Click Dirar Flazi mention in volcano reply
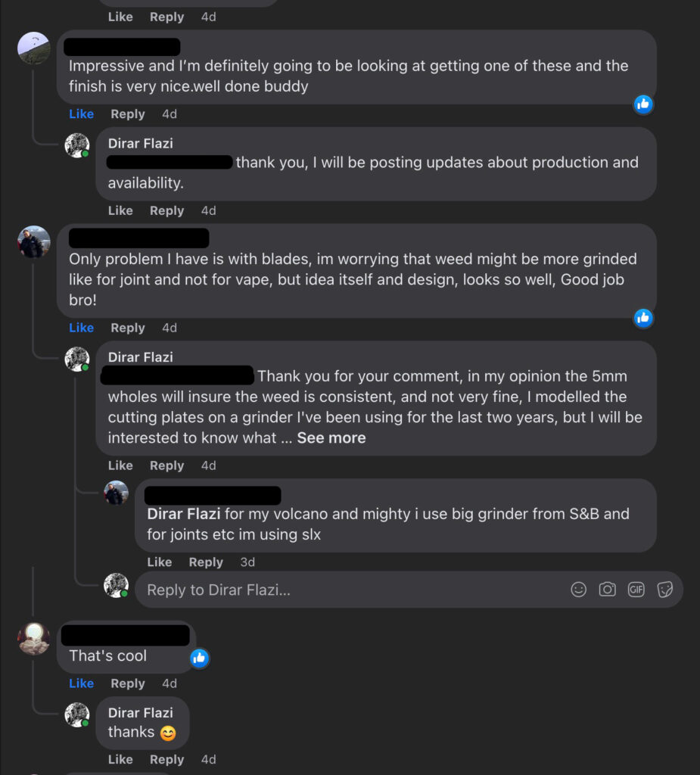 pyautogui.click(x=184, y=514)
